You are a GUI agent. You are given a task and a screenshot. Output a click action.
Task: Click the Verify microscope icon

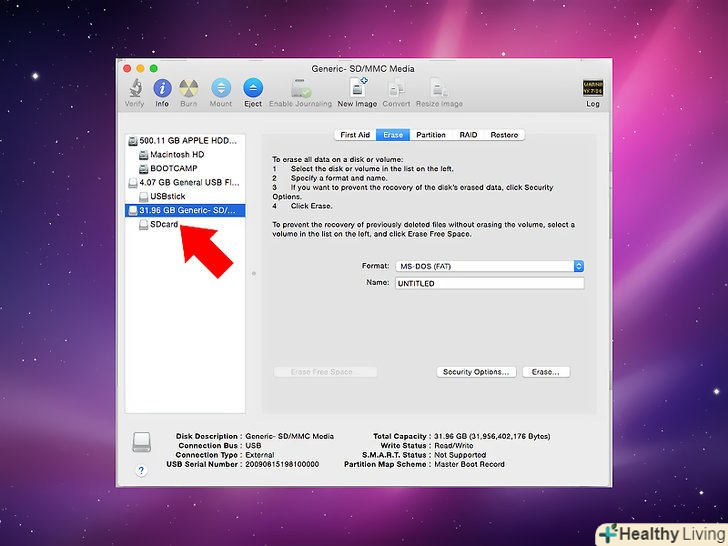click(x=135, y=88)
